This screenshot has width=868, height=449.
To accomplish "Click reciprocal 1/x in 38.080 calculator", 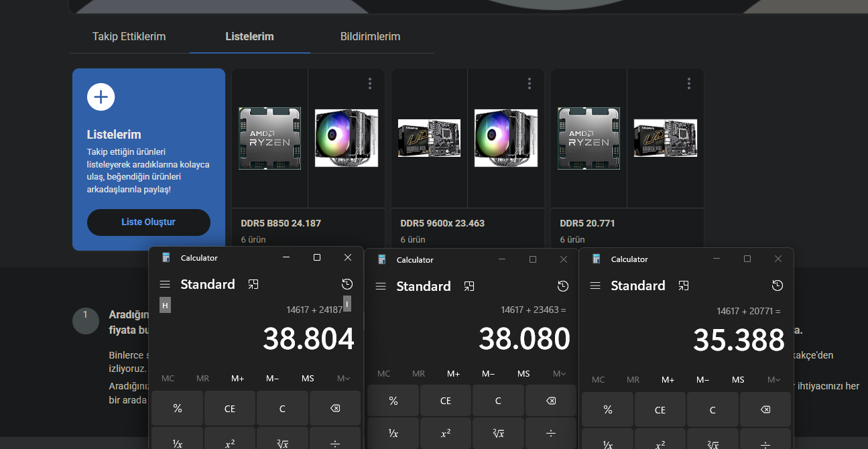I will coord(393,434).
